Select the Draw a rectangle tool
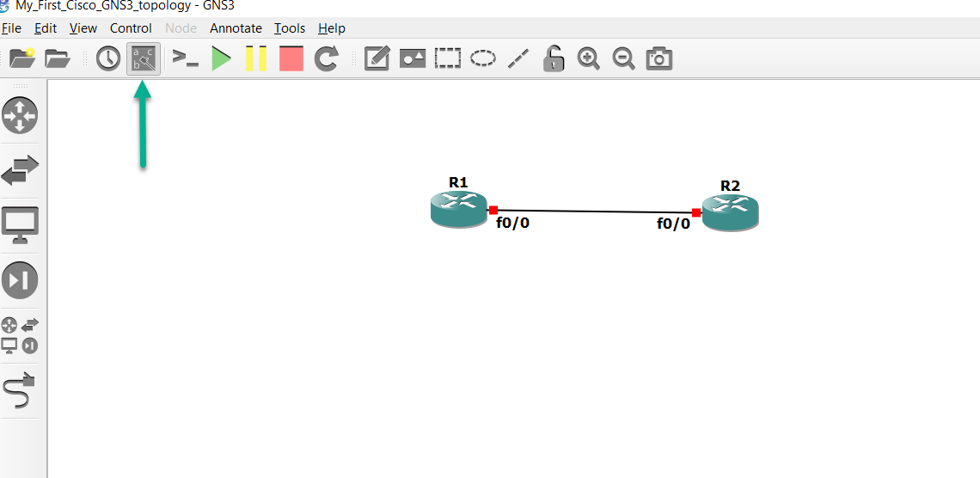The image size is (980, 478). click(448, 58)
